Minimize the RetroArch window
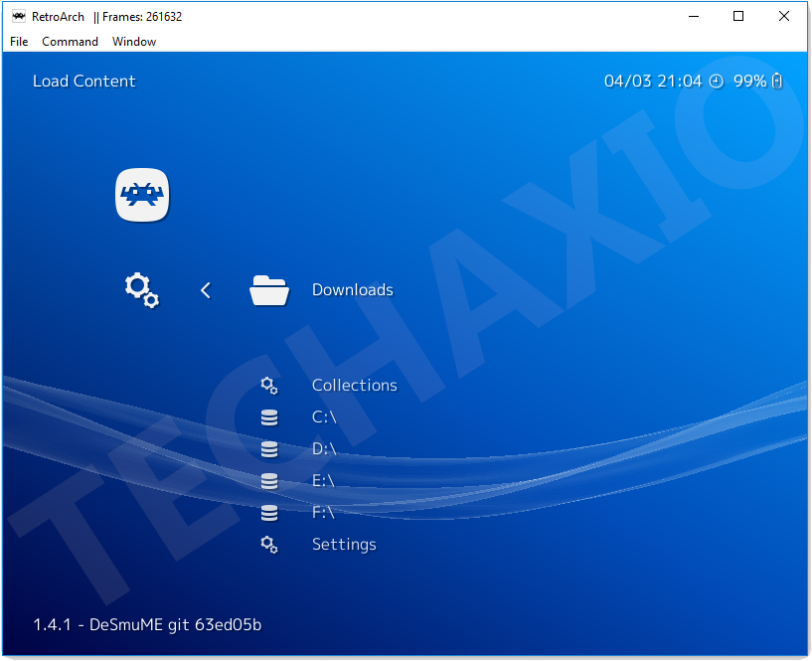812x661 pixels. [x=694, y=17]
